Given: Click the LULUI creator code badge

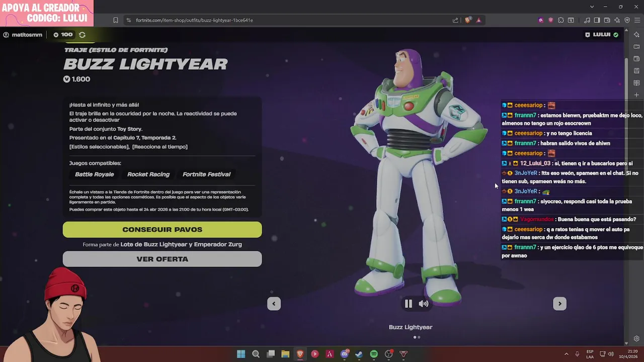Looking at the screenshot, I should (602, 35).
